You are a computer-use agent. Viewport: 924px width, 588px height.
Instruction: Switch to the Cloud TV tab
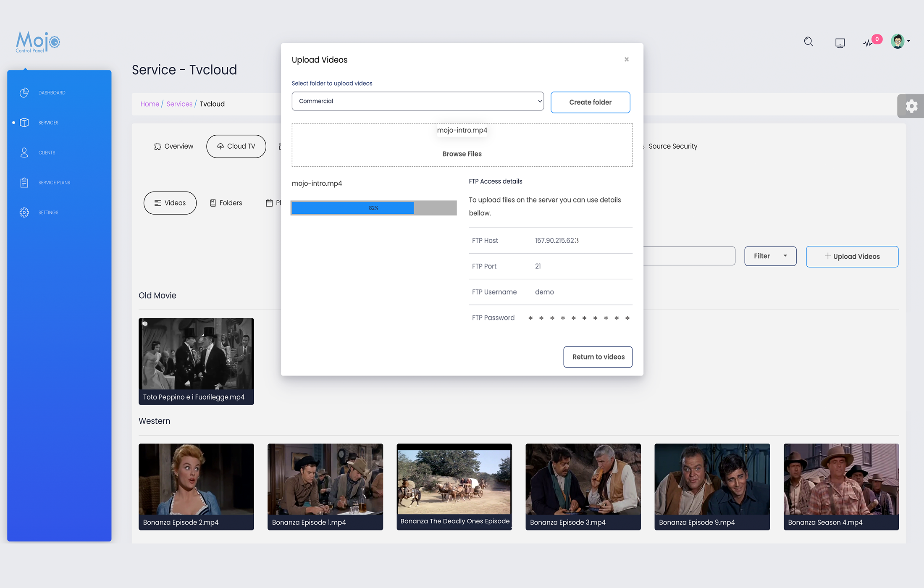[x=236, y=146]
